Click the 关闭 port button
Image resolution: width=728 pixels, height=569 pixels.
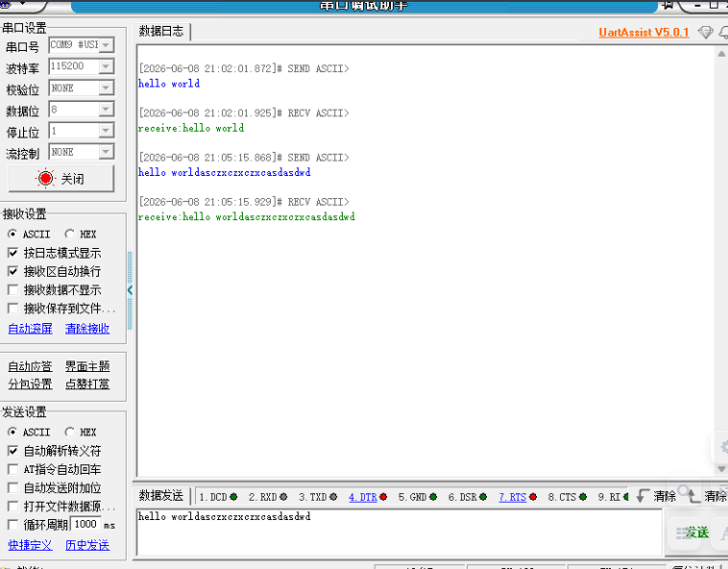tap(61, 179)
